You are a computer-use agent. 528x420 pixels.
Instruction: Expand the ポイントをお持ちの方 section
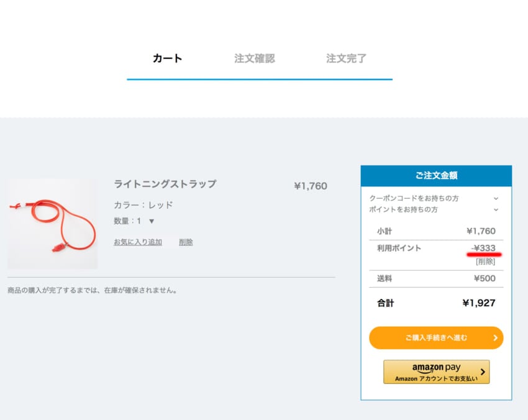coord(404,210)
